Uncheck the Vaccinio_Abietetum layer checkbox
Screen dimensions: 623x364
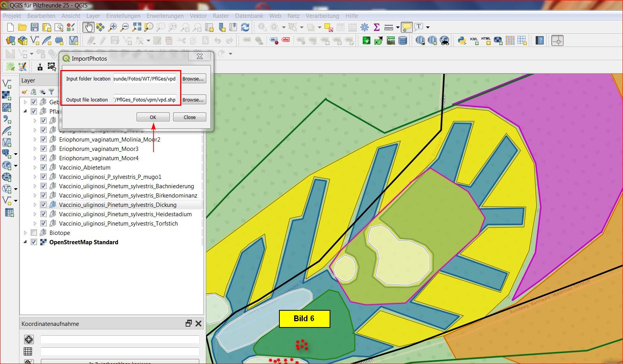44,168
